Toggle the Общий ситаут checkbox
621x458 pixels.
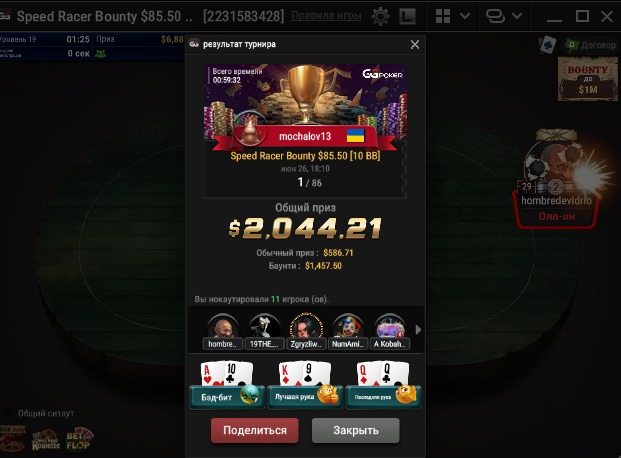(8, 413)
